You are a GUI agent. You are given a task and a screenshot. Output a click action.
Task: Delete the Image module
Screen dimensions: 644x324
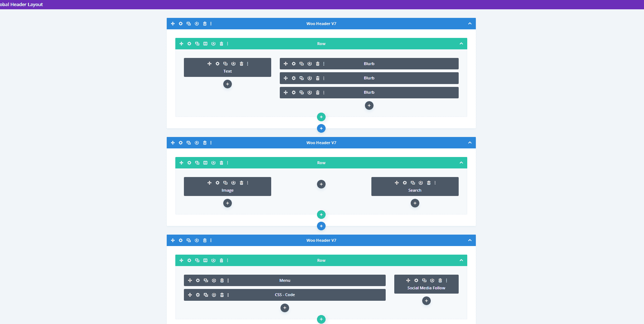pos(241,183)
